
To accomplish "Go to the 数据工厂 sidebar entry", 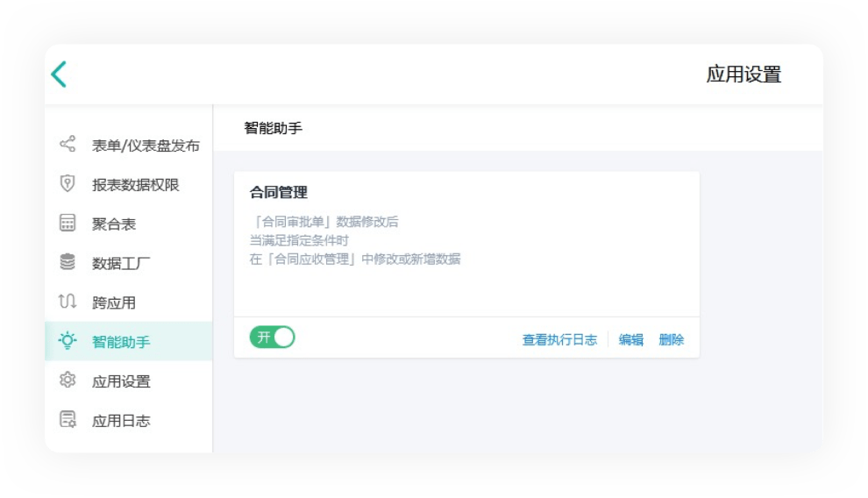I will point(121,263).
